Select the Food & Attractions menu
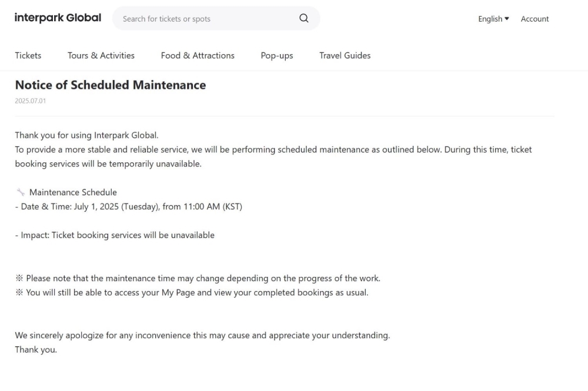 [x=198, y=55]
